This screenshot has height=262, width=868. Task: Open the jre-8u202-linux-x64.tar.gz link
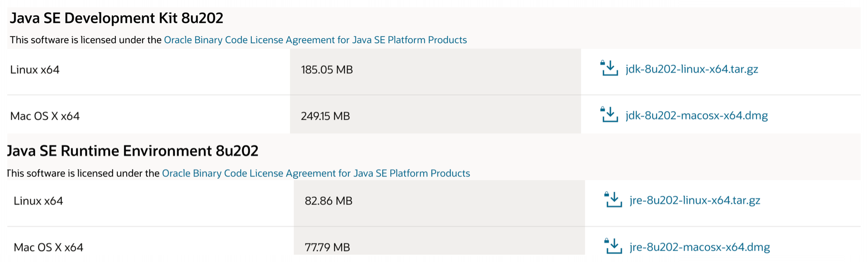(x=695, y=200)
